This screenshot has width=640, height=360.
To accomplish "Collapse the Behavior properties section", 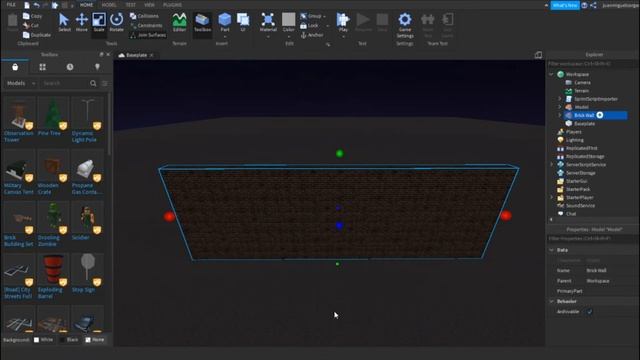I will click(x=551, y=301).
